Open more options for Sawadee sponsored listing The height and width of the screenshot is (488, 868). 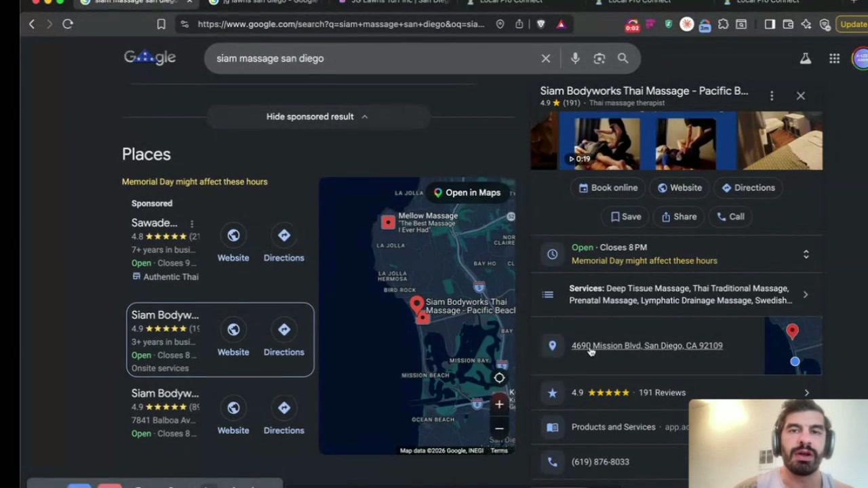pyautogui.click(x=192, y=224)
